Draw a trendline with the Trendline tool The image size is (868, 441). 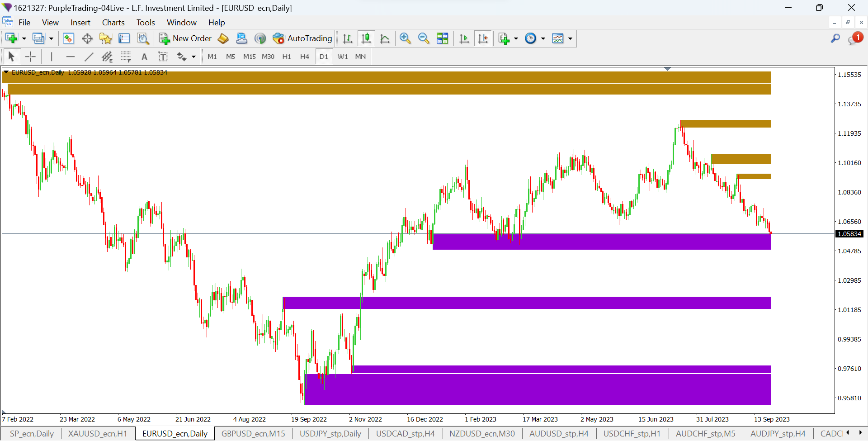89,57
